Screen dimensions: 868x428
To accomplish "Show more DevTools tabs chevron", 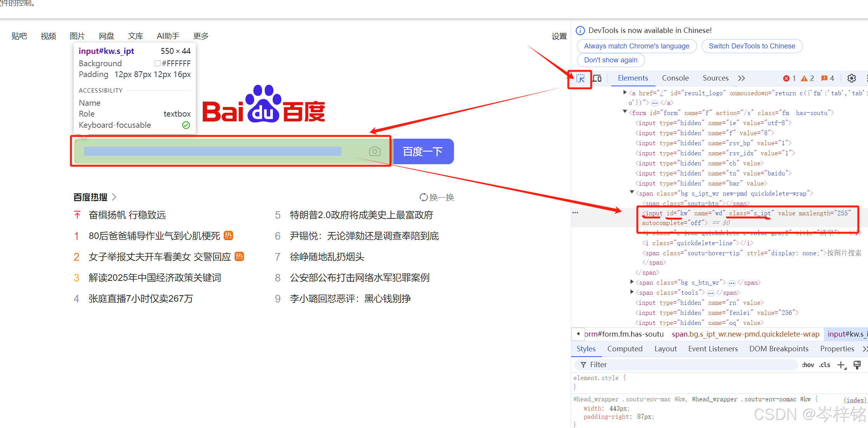I will tap(741, 78).
